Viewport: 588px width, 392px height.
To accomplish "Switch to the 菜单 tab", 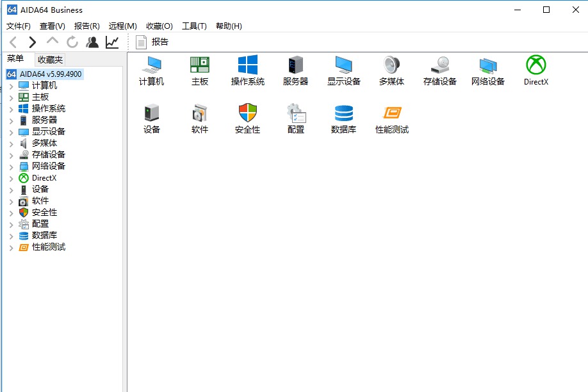I will [15, 59].
